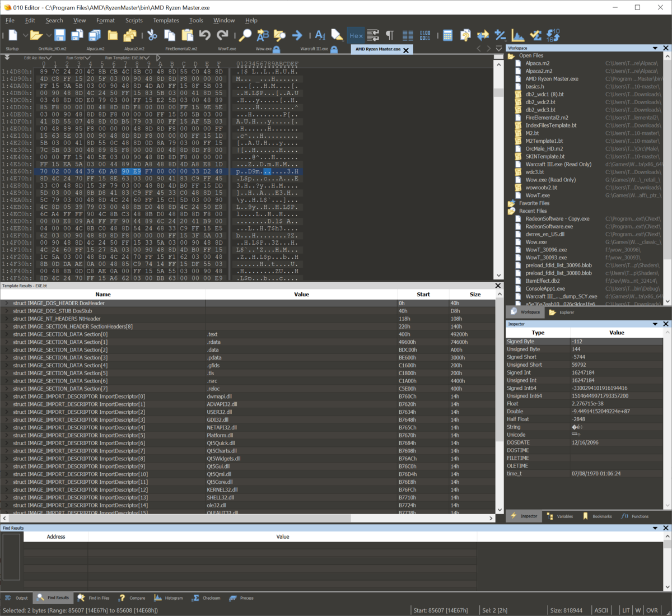Open the Font settings icon
This screenshot has width=672, height=616.
coord(320,35)
